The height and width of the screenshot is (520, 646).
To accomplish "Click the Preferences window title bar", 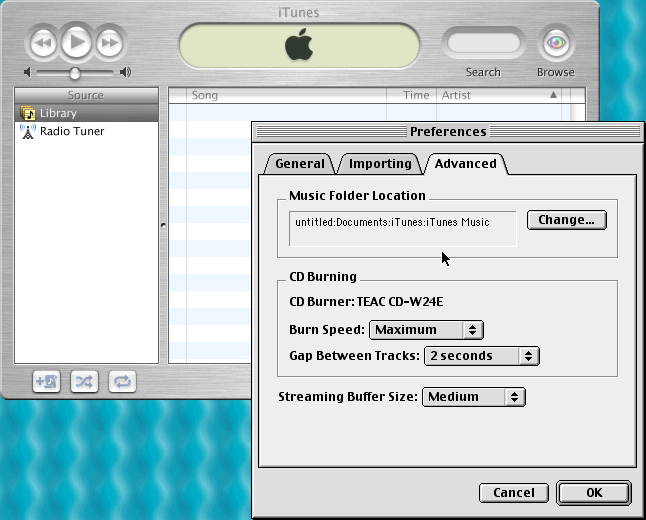I will (448, 131).
